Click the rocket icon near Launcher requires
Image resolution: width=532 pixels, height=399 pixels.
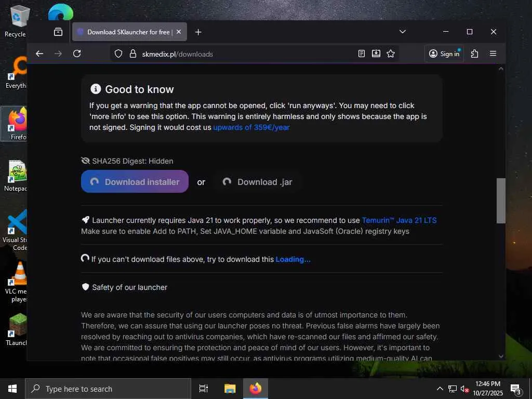pyautogui.click(x=86, y=220)
